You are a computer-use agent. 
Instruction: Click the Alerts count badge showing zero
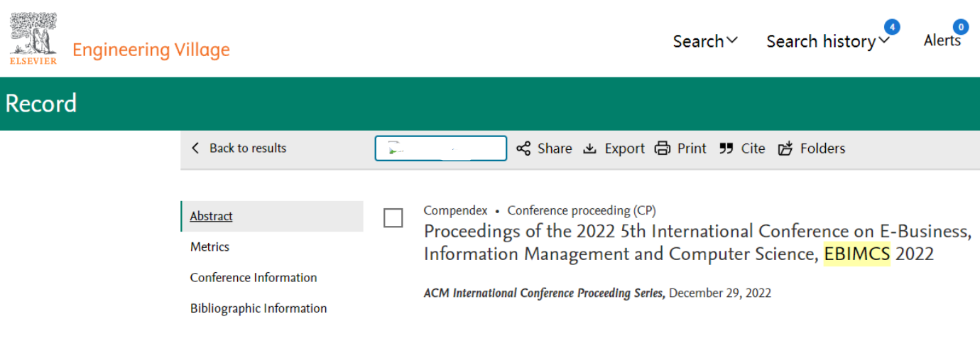click(x=961, y=28)
